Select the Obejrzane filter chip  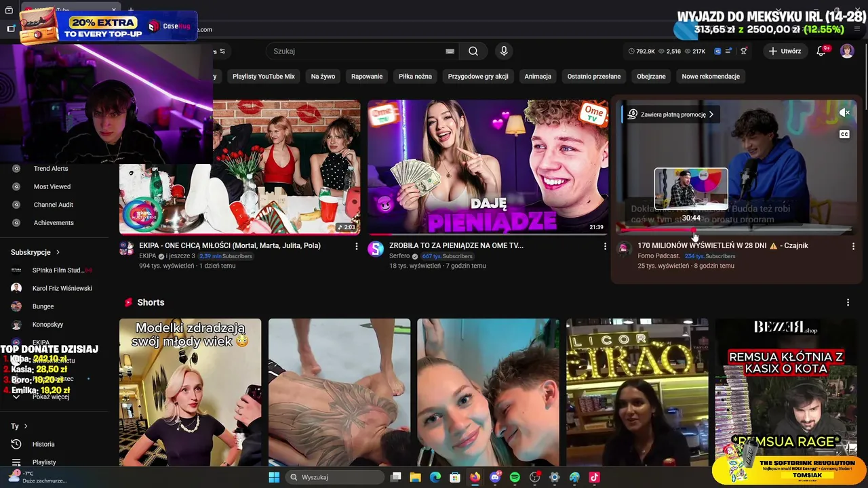pyautogui.click(x=652, y=77)
